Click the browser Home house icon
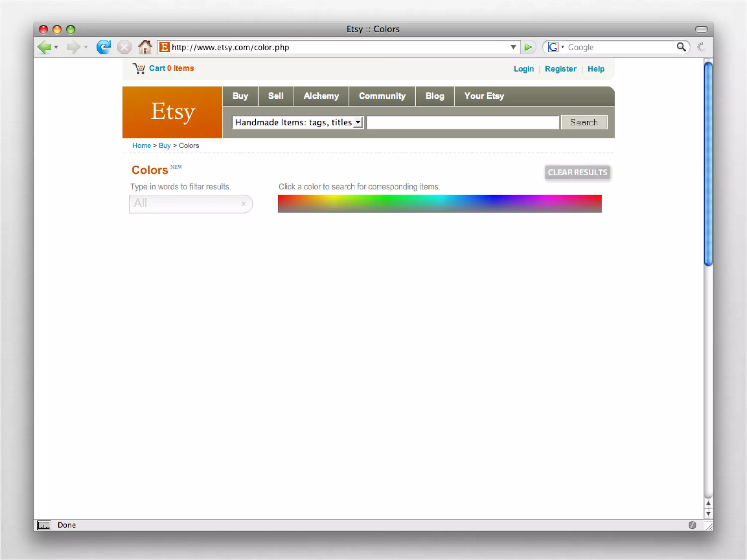The width and height of the screenshot is (747, 560). (x=145, y=47)
